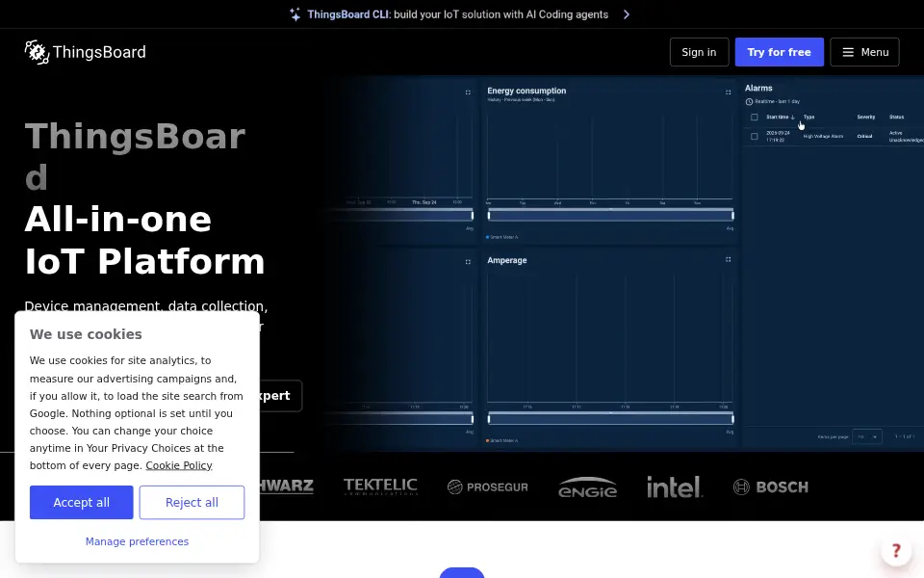Open the Cookie Policy link
This screenshot has height=578, width=924.
coord(179,465)
